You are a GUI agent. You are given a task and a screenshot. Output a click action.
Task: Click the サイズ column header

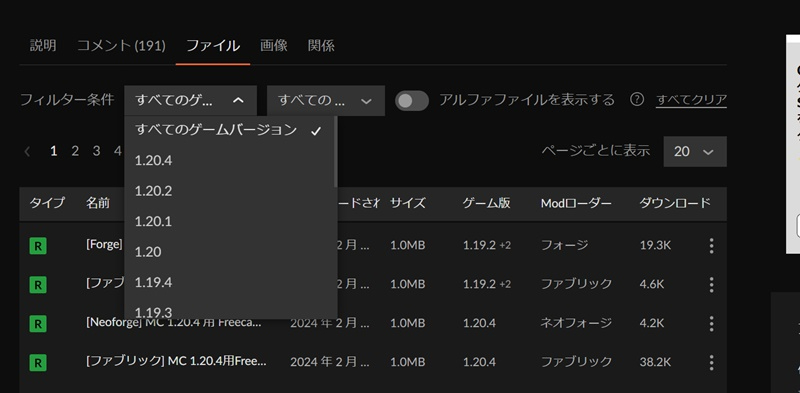(x=408, y=203)
